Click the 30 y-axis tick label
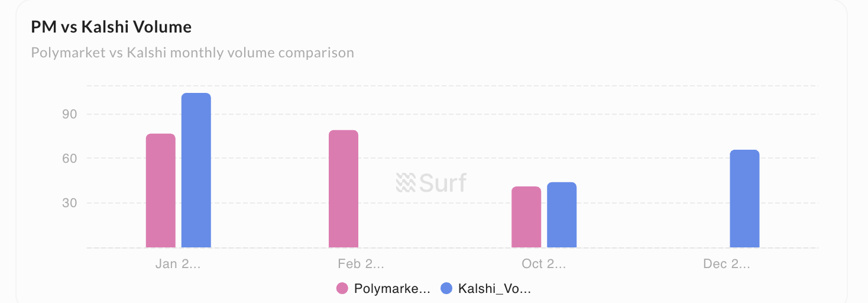The image size is (868, 303). pos(70,203)
